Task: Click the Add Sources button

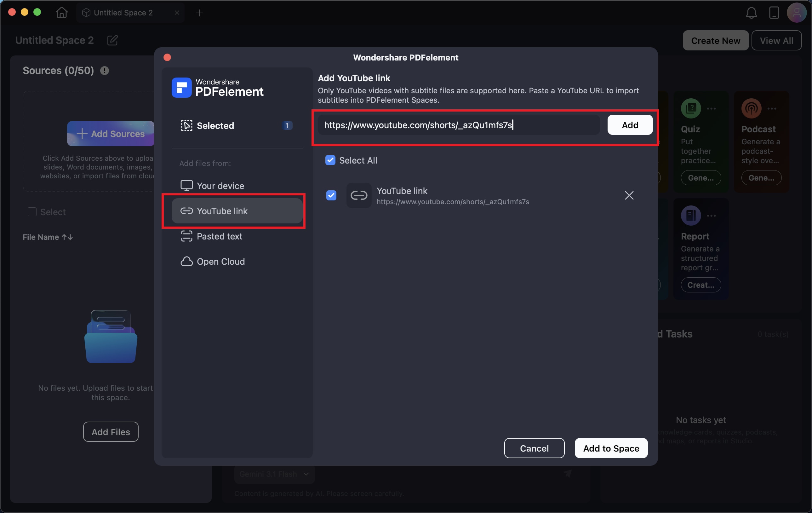Action: [111, 134]
